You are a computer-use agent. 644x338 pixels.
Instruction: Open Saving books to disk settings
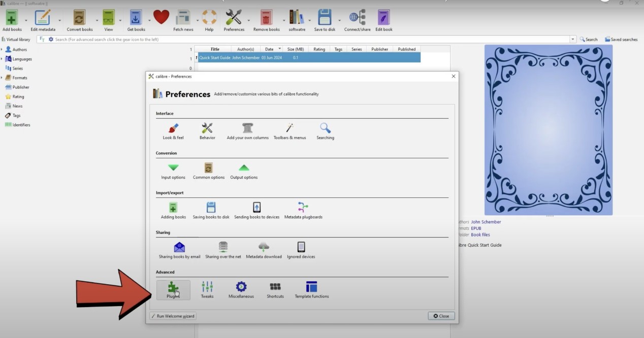tap(211, 211)
